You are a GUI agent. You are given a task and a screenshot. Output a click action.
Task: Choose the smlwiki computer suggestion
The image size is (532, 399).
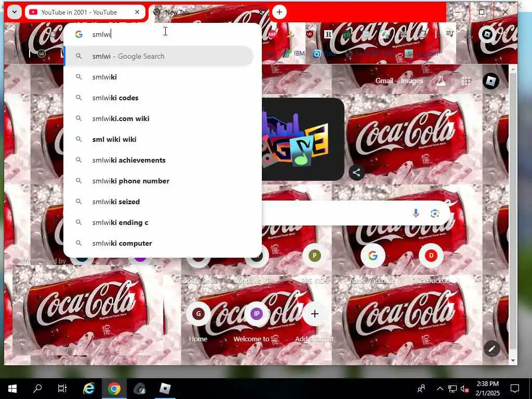(x=159, y=243)
